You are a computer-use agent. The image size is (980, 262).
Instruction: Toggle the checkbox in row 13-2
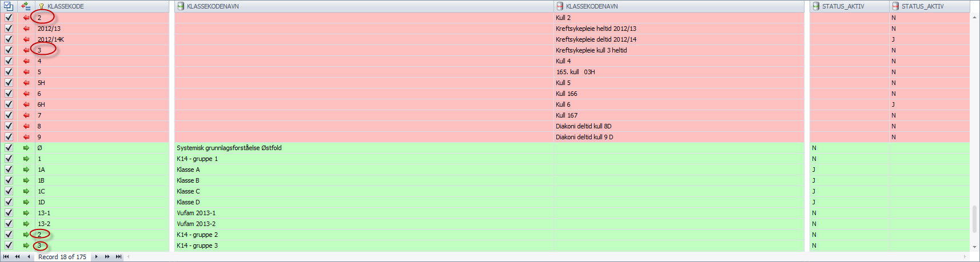tap(9, 224)
